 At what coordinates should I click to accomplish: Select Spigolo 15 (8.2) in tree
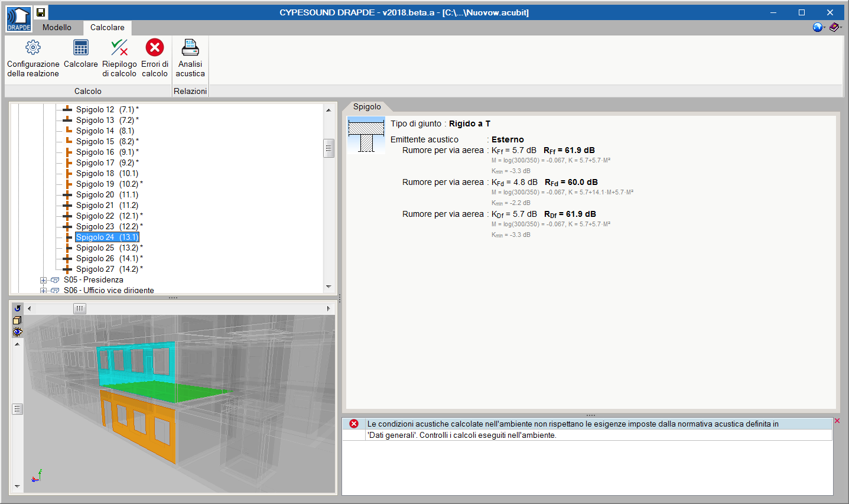click(x=108, y=141)
